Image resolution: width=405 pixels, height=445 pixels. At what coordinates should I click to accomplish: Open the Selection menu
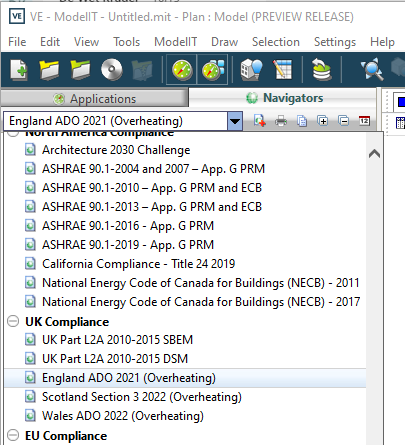(x=276, y=42)
